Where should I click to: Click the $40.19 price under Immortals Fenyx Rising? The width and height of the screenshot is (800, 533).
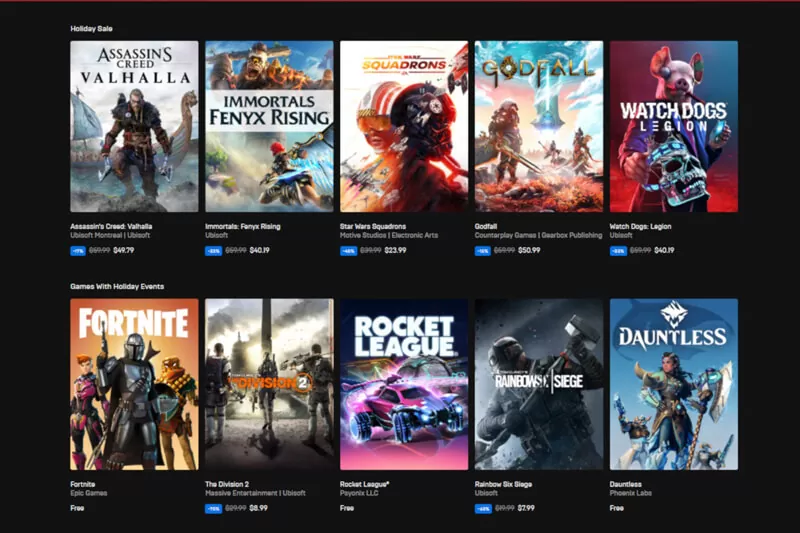pos(259,250)
